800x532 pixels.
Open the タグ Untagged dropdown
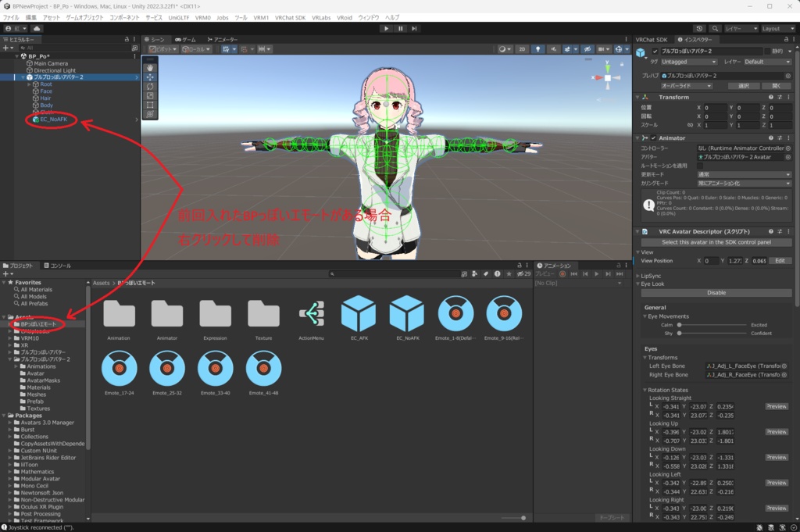pyautogui.click(x=687, y=61)
